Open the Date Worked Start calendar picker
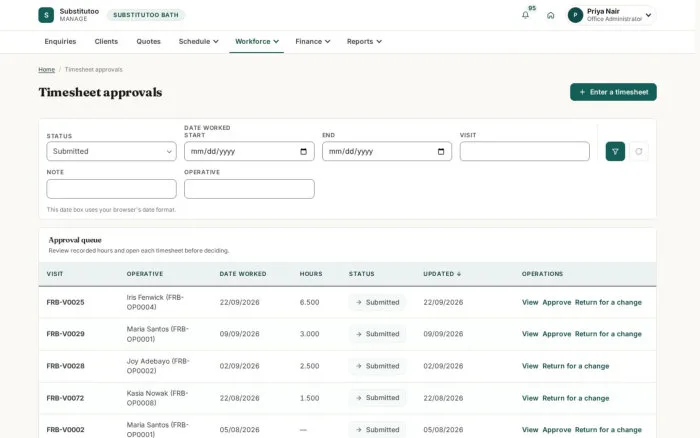Image resolution: width=700 pixels, height=438 pixels. 304,151
